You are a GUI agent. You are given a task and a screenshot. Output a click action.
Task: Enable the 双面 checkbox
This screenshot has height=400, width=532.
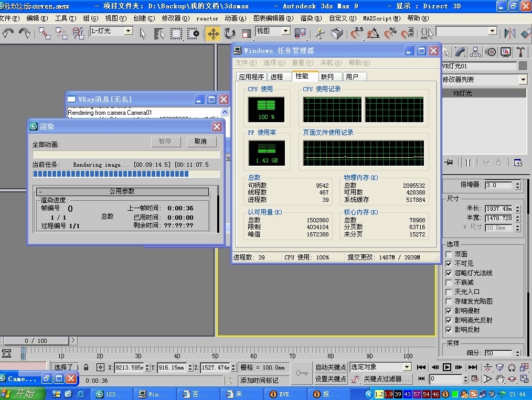click(x=449, y=254)
